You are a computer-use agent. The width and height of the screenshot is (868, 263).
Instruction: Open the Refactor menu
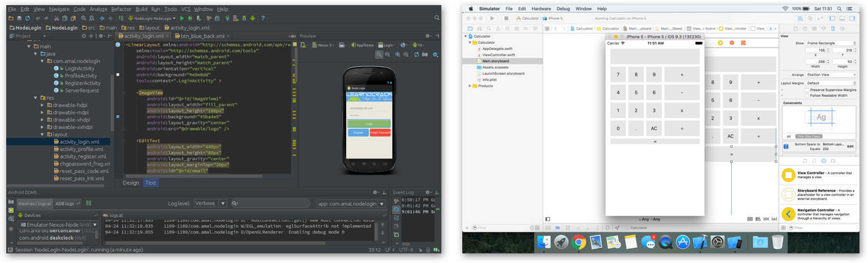[121, 9]
